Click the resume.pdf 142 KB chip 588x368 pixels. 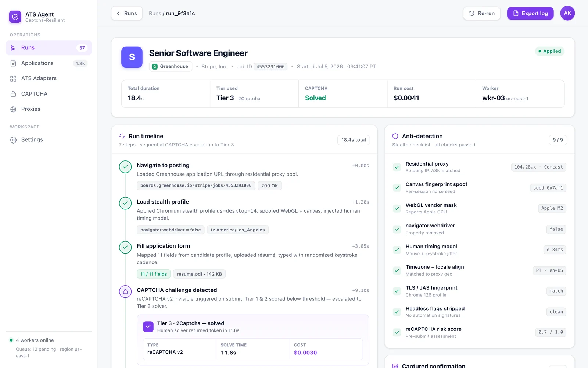(x=199, y=274)
